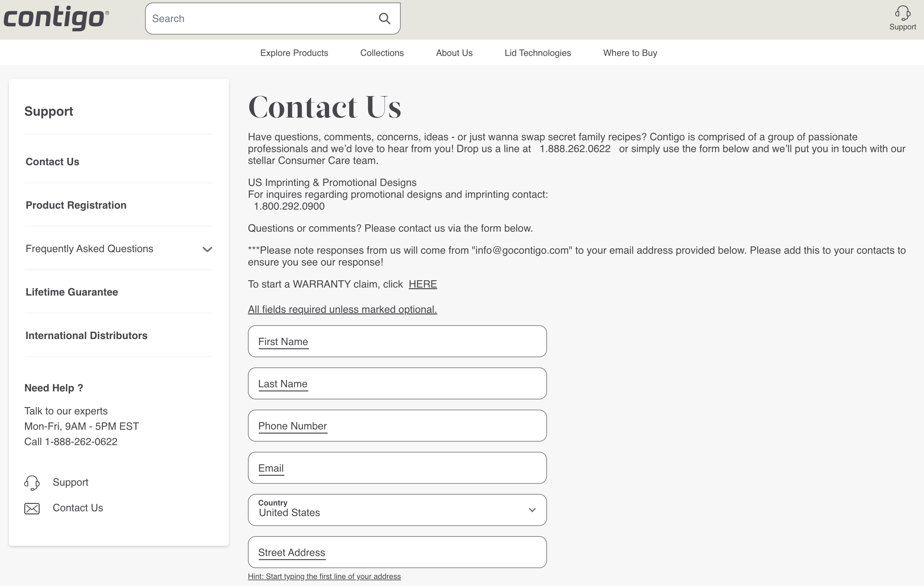Click the envelope Contact Us icon

(x=32, y=508)
